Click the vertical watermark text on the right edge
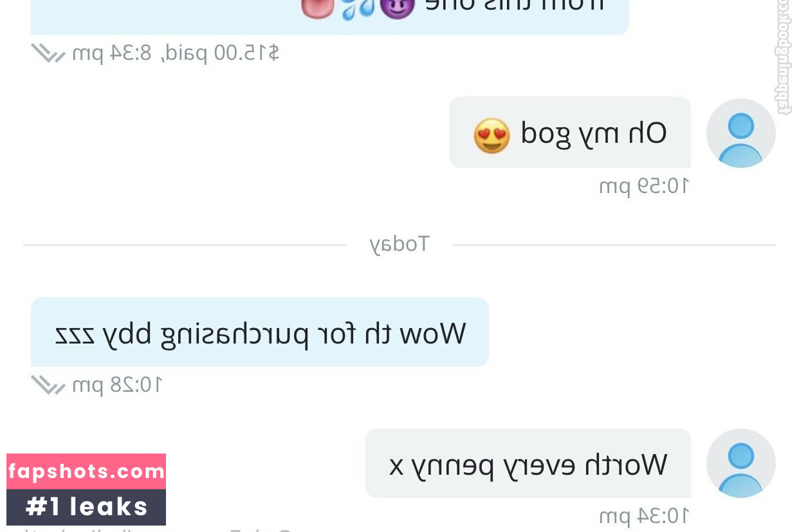Screen dimensions: 799x532 tap(784, 58)
